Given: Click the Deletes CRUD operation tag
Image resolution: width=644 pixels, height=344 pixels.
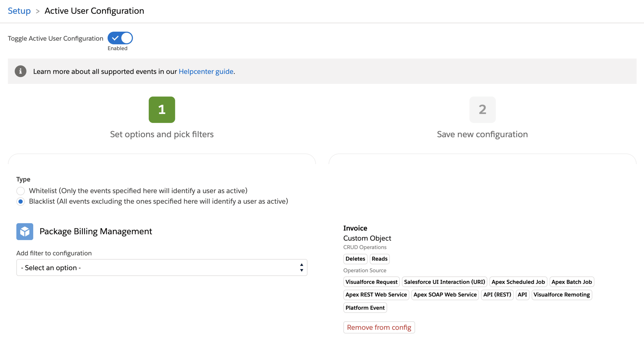Looking at the screenshot, I should coord(355,259).
